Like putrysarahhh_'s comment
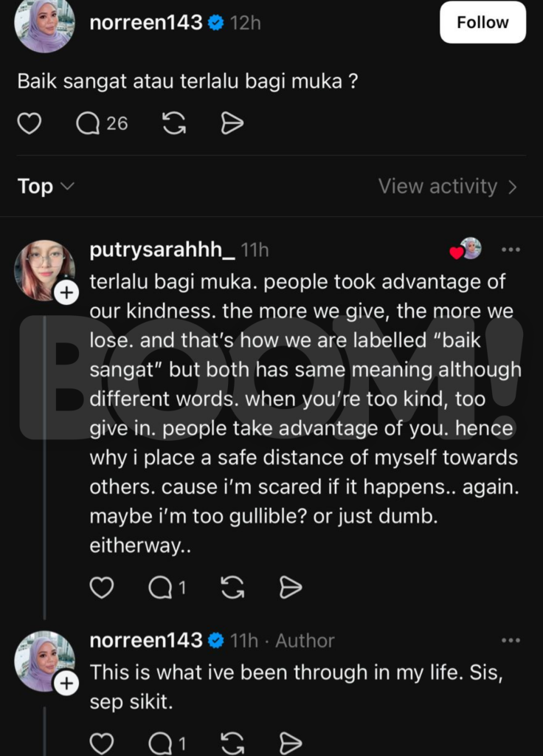Image resolution: width=543 pixels, height=756 pixels. point(102,588)
